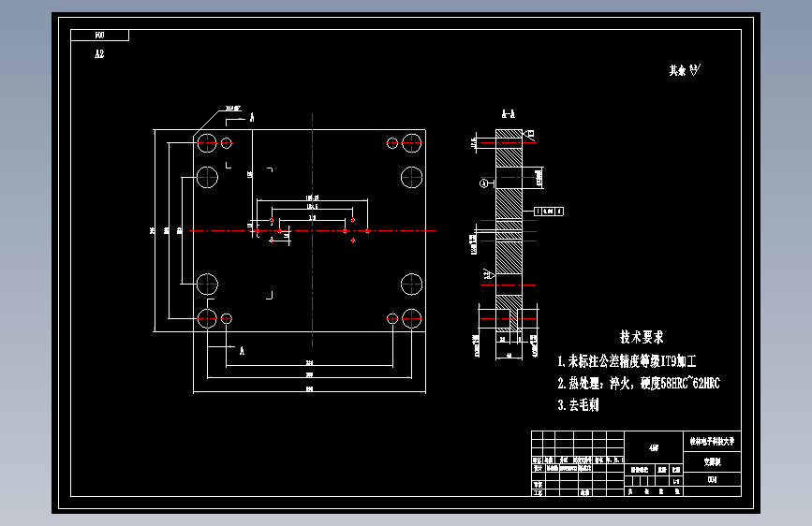Click the A2 sheet size label
812x526 pixels.
(99, 54)
